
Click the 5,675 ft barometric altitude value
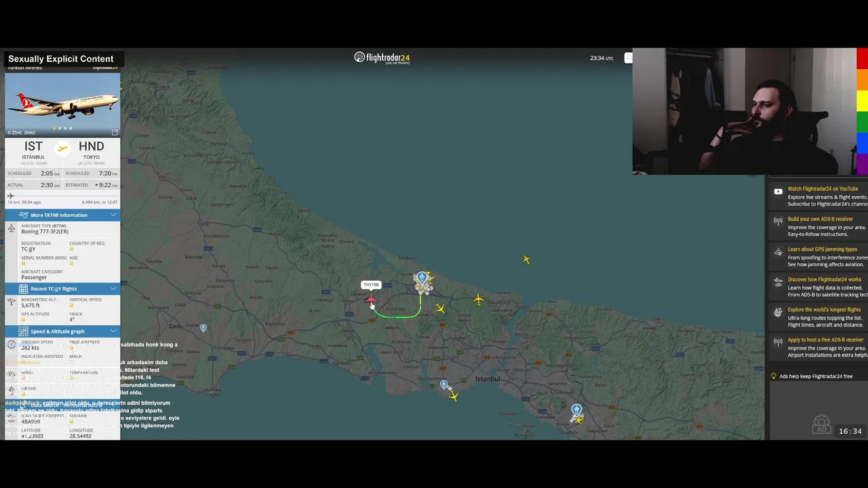[x=31, y=306]
